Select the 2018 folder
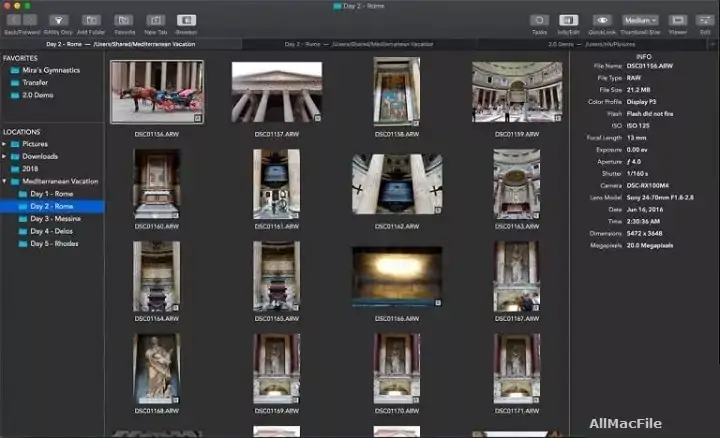This screenshot has height=438, width=720. click(x=30, y=169)
